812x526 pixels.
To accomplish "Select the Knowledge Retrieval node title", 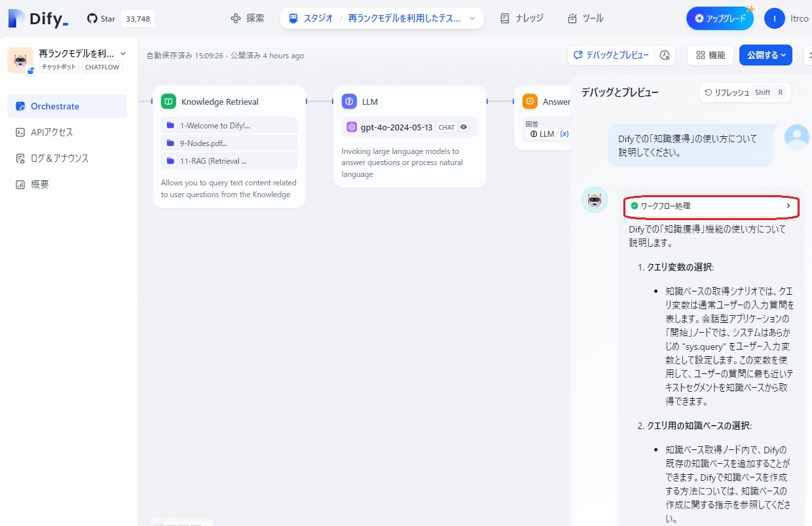I will (x=220, y=102).
